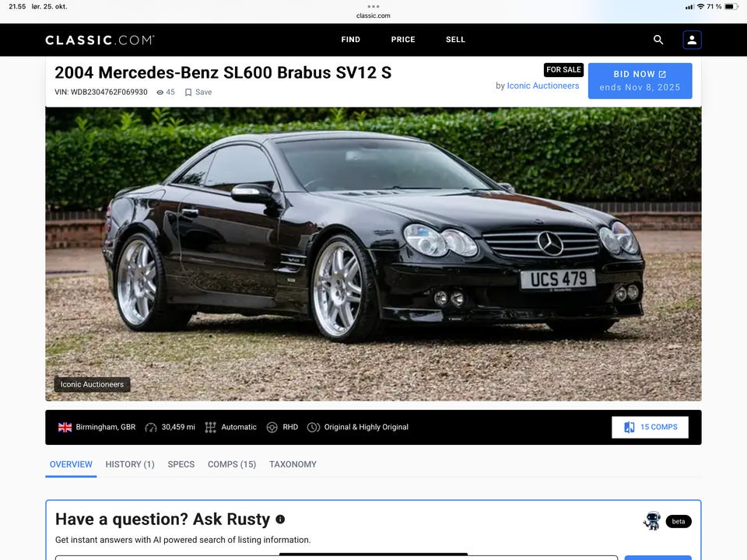Click the CLASSIC.COM logo

click(x=100, y=40)
